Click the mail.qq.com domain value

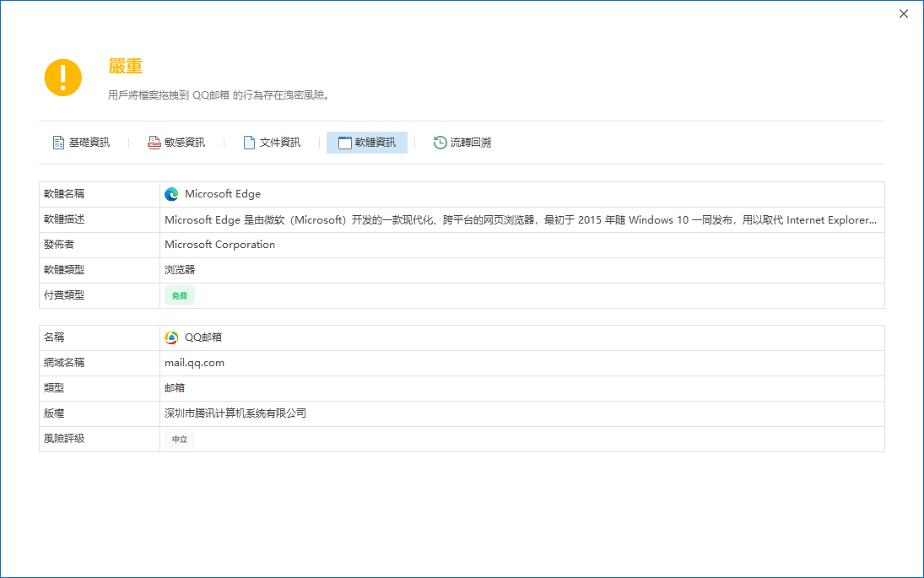coord(194,363)
